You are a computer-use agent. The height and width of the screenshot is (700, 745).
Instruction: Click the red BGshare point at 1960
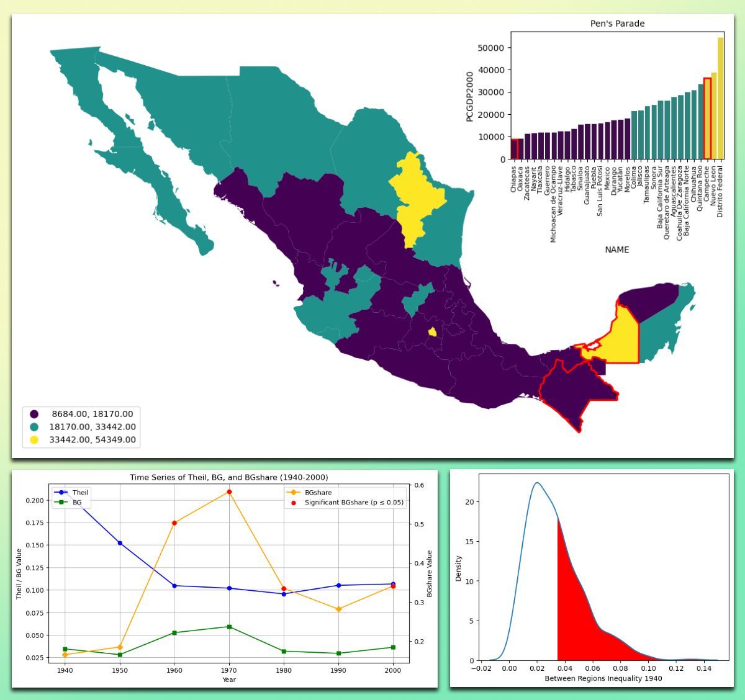click(x=174, y=523)
